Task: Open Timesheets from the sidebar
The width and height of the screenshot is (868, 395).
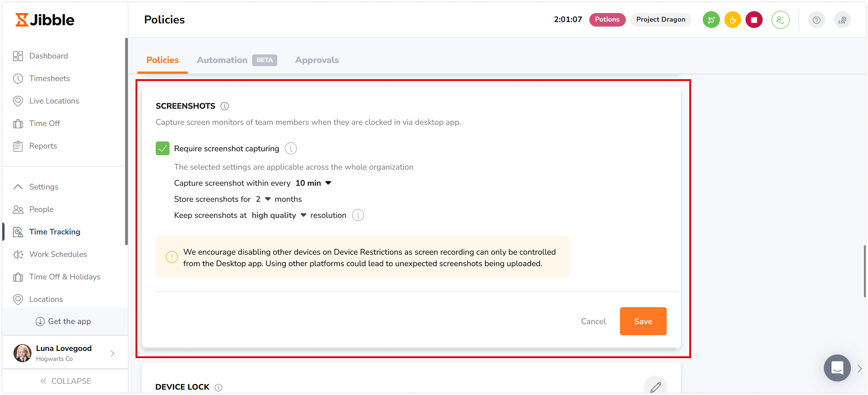Action: 49,78
